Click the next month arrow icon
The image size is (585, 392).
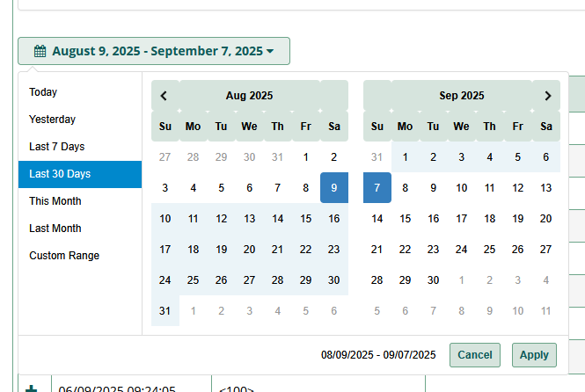click(x=547, y=96)
